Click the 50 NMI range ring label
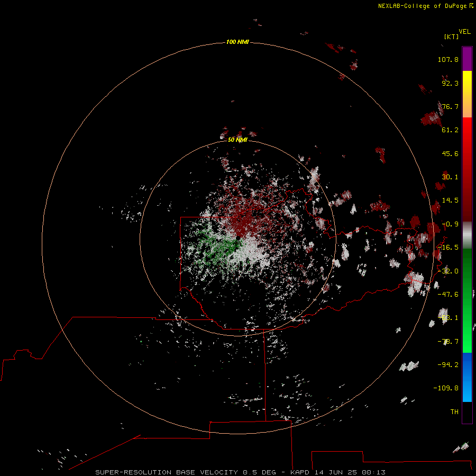This screenshot has height=476, width=476. tap(237, 140)
